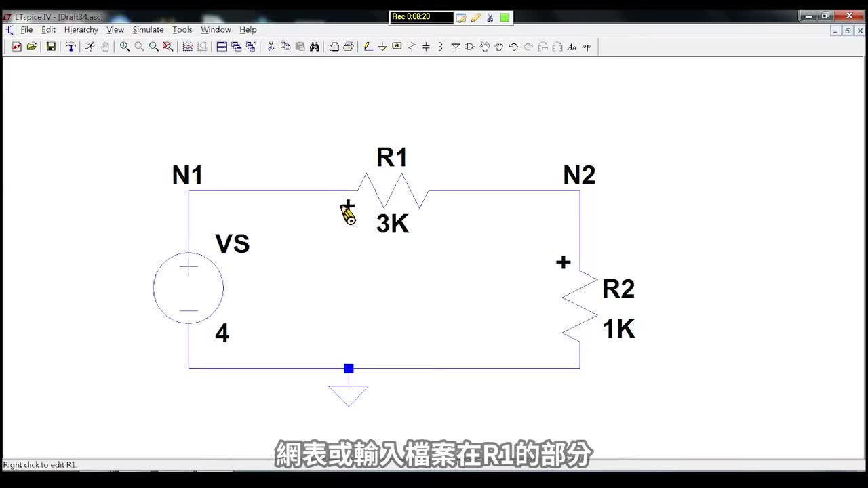Screen dimensions: 868x488
Task: Select the Place Inductor tool
Action: click(x=441, y=47)
